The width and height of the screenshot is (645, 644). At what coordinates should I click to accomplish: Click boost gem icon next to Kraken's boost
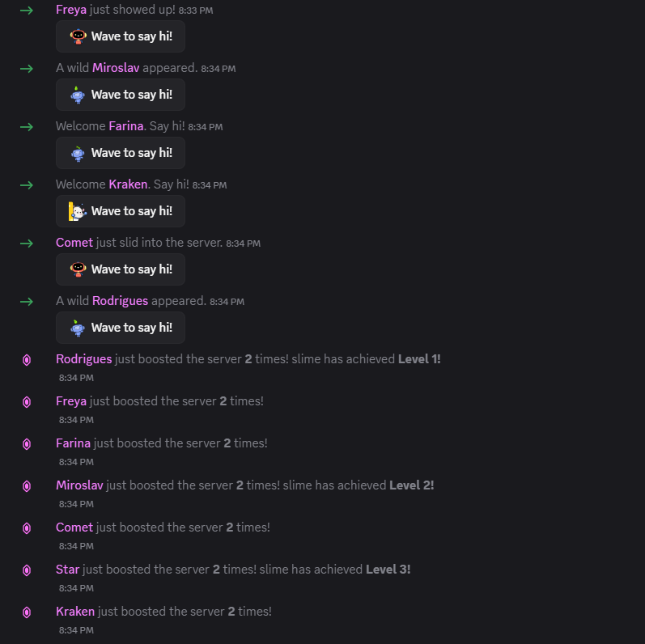(27, 612)
